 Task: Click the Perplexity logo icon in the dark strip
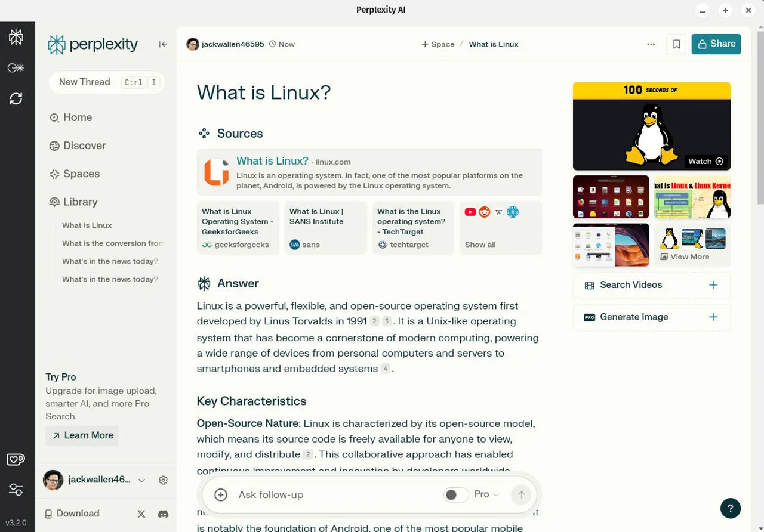click(16, 37)
